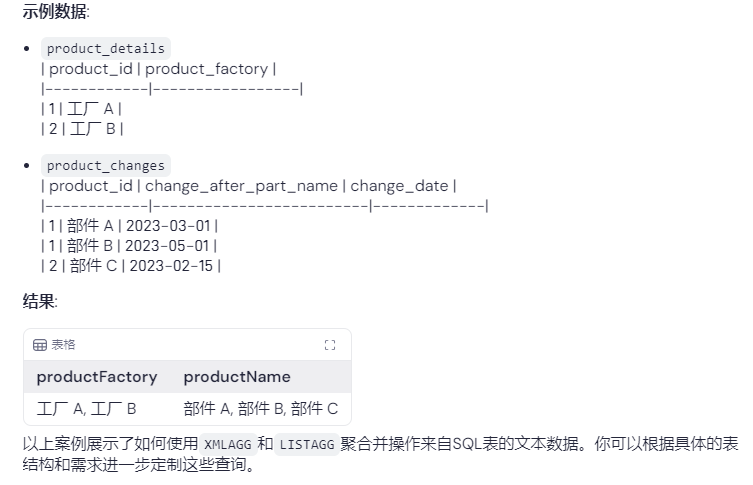The image size is (753, 485).
Task: Click the LISTAGG inline code
Action: click(307, 444)
